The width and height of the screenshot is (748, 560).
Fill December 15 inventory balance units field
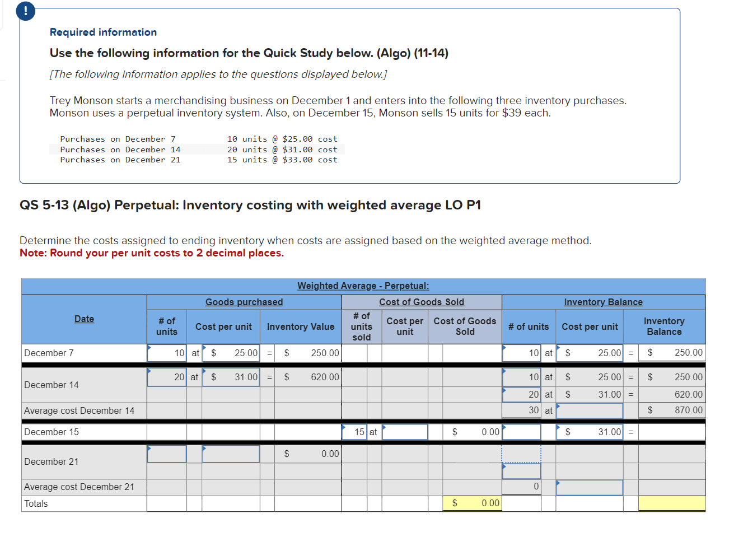tap(522, 432)
